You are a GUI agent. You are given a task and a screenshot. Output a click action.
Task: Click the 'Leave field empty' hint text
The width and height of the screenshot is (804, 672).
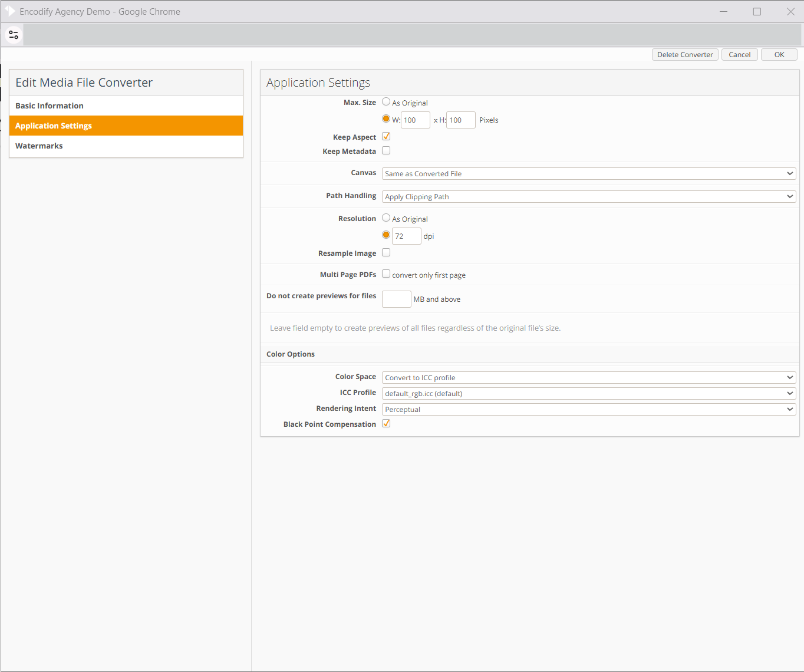pyautogui.click(x=415, y=328)
